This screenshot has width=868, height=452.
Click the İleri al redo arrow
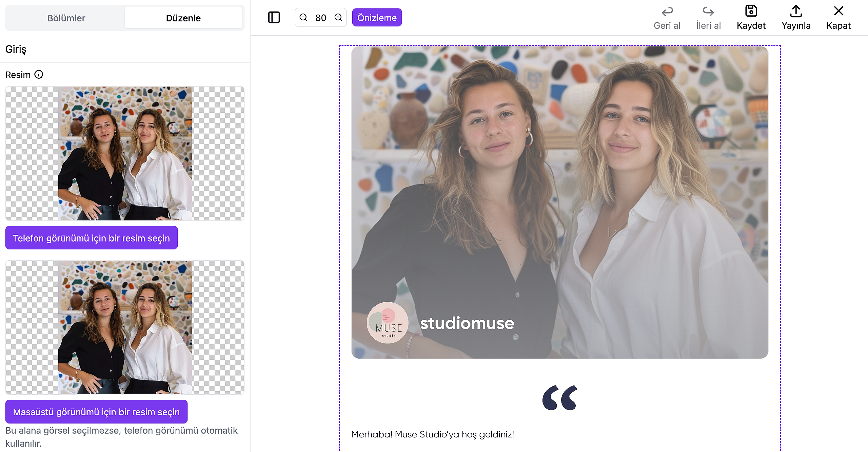pyautogui.click(x=708, y=12)
